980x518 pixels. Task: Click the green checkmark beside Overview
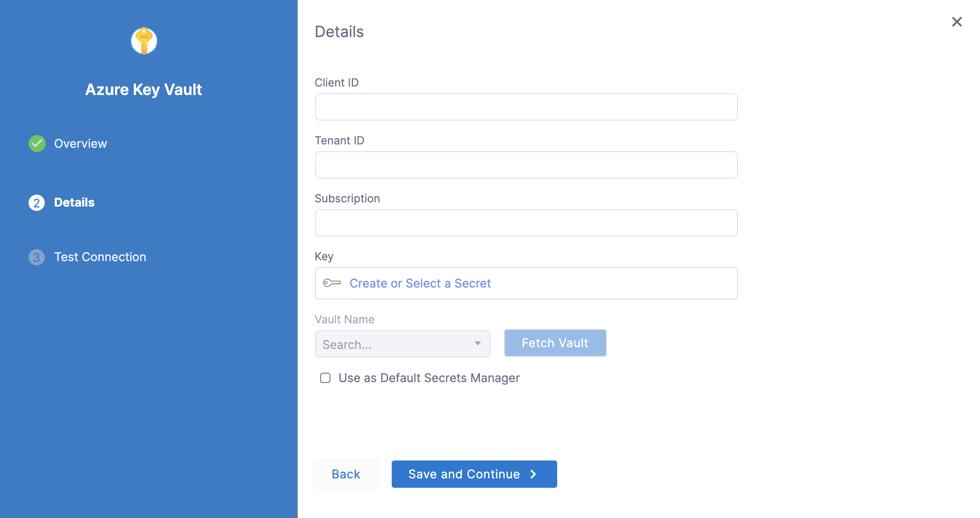point(37,144)
